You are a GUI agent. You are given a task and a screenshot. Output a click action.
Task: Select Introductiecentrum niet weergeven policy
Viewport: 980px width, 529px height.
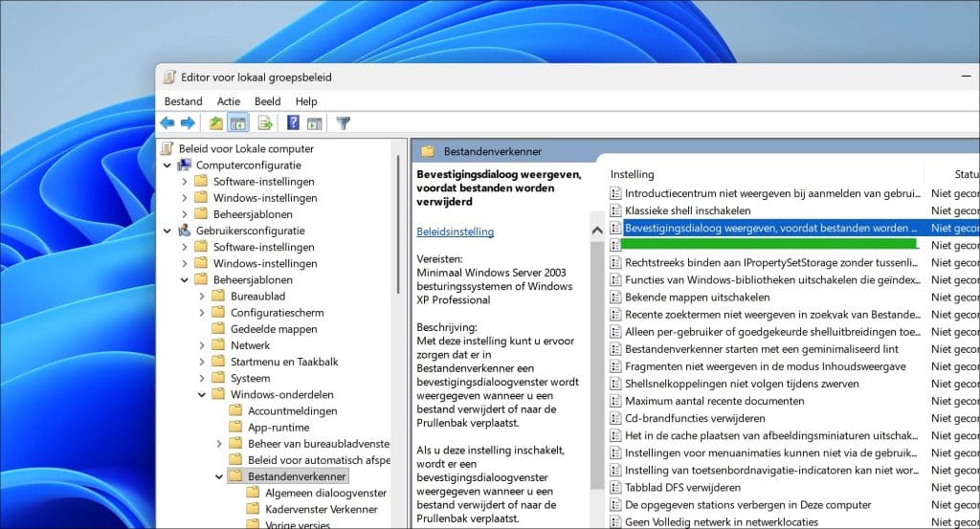coord(772,193)
